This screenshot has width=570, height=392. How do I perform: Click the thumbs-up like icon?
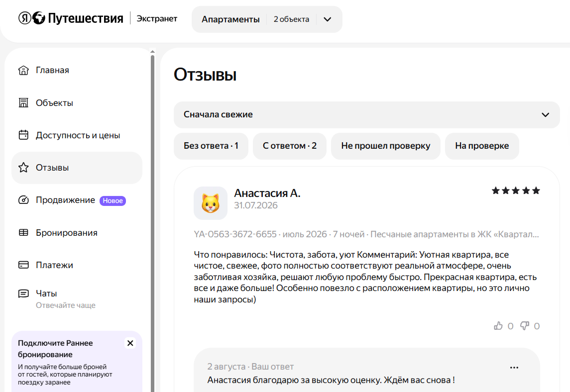498,326
